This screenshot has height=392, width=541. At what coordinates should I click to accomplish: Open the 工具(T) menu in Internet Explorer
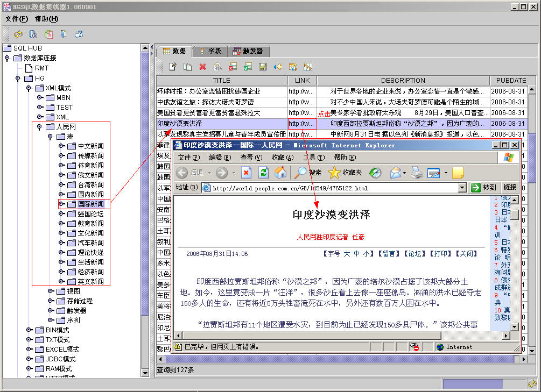[314, 158]
